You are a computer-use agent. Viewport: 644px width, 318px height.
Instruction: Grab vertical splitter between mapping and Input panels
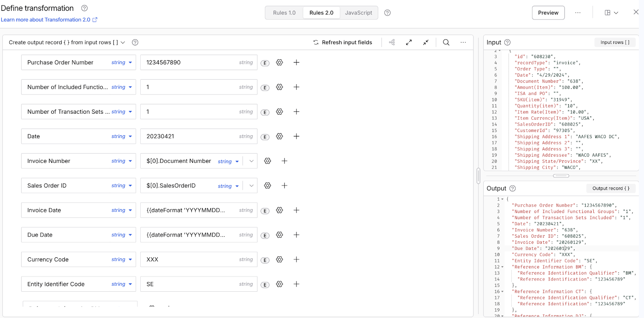(478, 176)
